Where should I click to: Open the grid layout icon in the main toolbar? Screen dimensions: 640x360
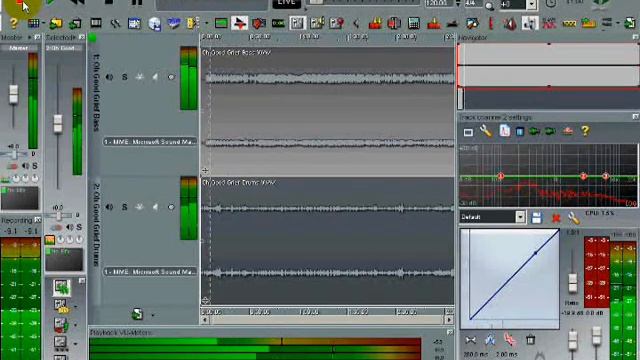(x=33, y=23)
